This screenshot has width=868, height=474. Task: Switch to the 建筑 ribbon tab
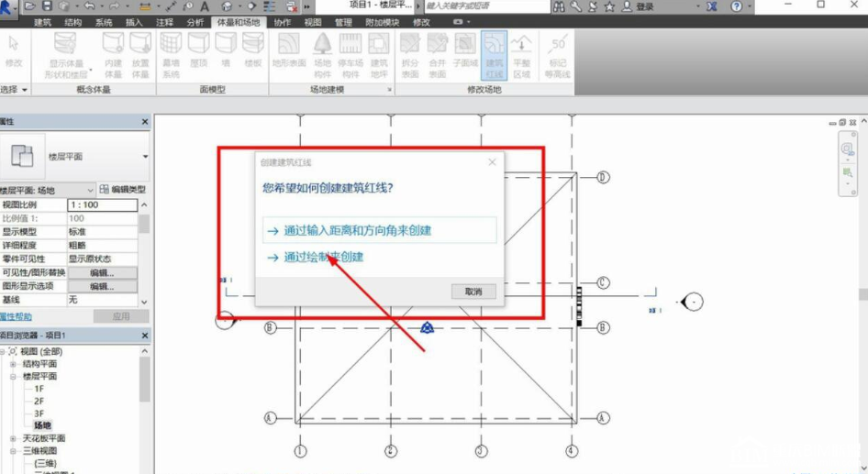(x=42, y=23)
